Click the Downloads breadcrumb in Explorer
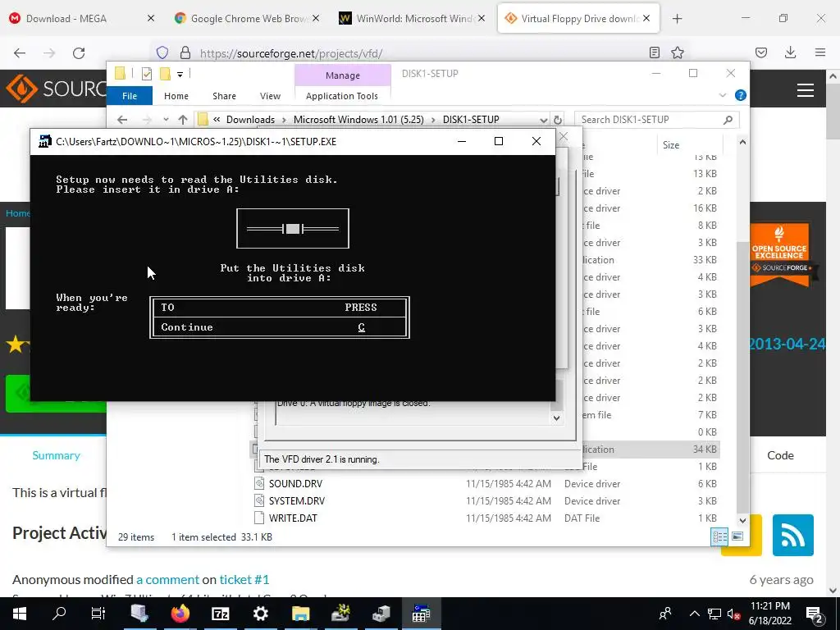Screen dimensions: 840x630 (x=250, y=120)
